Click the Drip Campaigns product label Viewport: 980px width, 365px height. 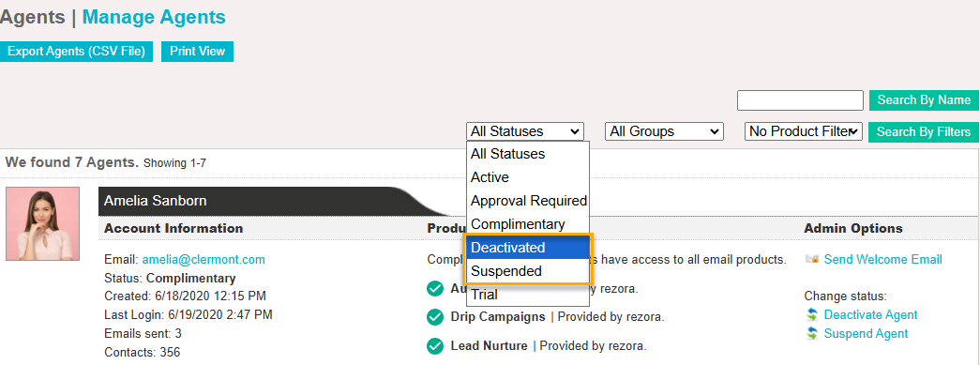pos(497,317)
